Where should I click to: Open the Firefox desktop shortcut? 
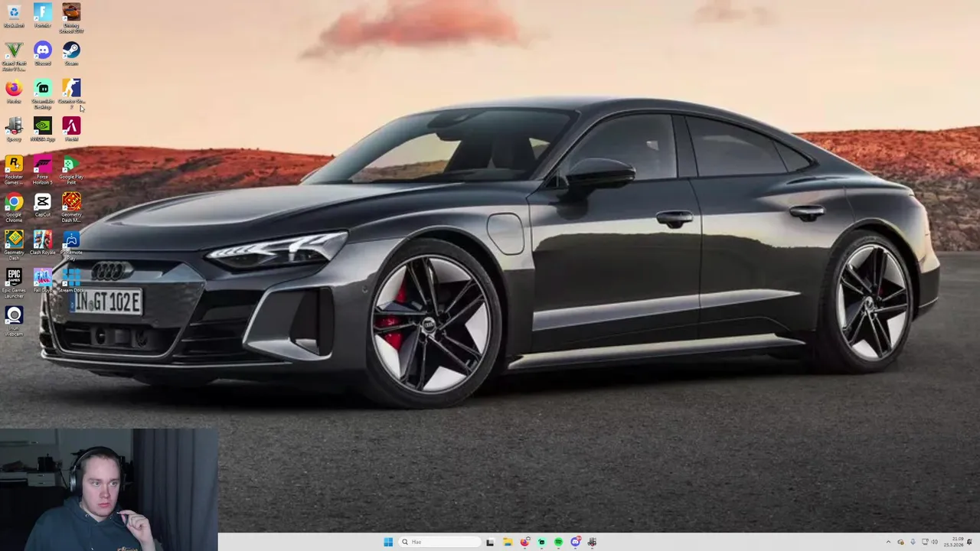click(14, 92)
